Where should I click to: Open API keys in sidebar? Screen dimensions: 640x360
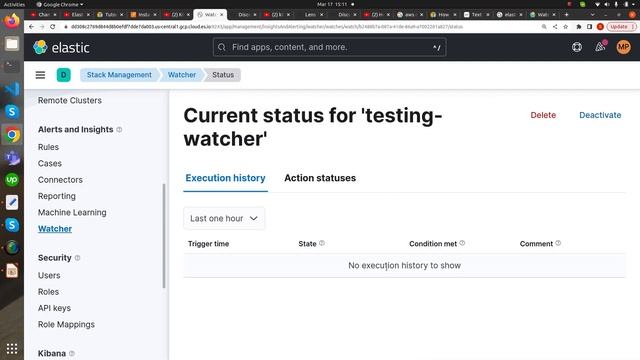click(54, 308)
